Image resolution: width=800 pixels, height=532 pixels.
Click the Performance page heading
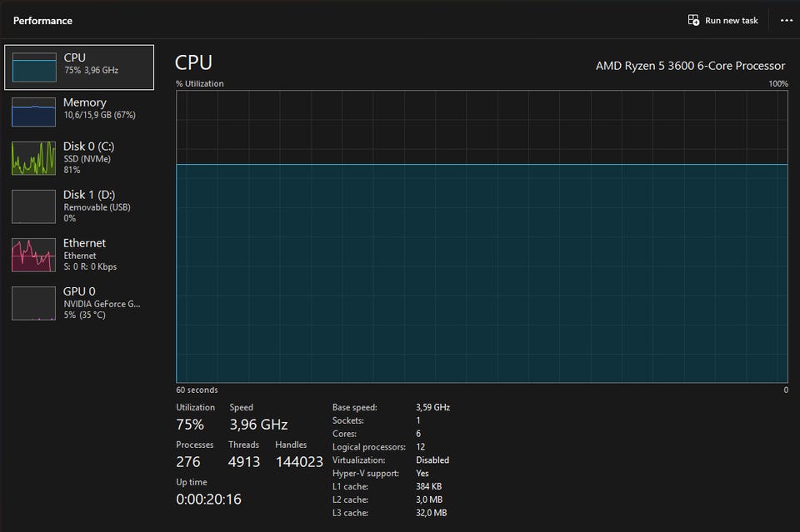[x=42, y=20]
